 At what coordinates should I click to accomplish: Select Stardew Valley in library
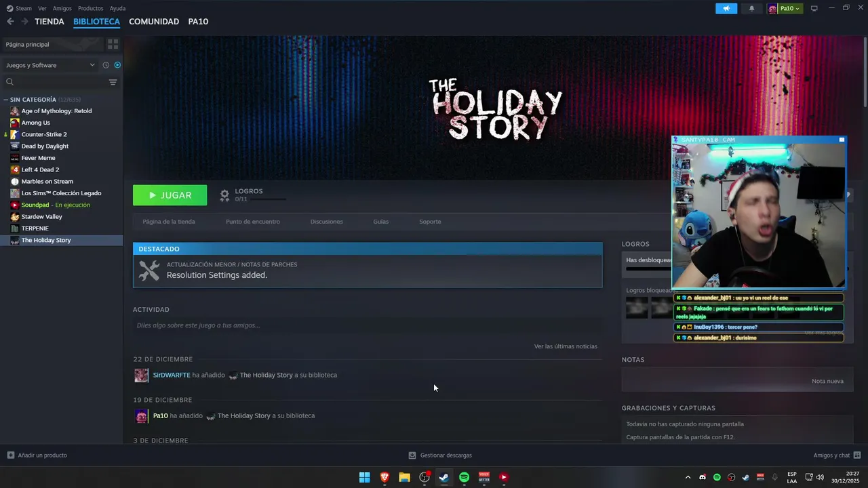(x=41, y=217)
